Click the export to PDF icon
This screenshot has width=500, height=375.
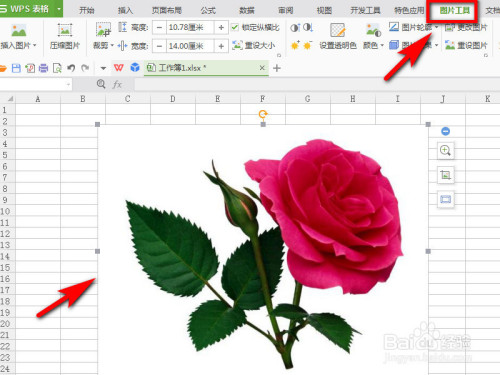click(x=30, y=68)
